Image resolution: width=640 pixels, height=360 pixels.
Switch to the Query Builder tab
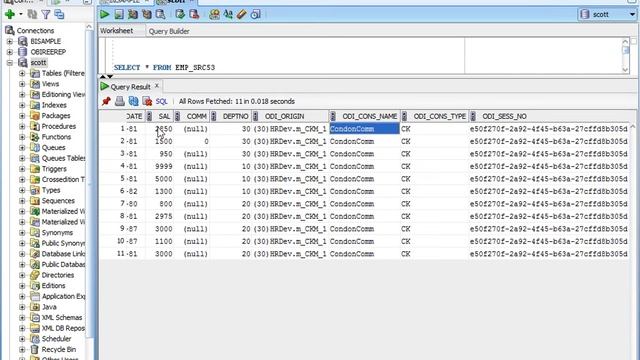(169, 31)
